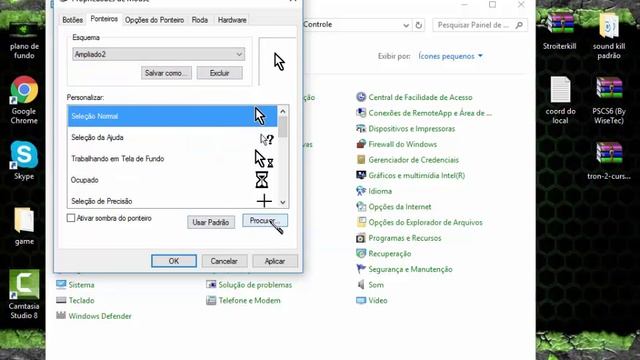Image resolution: width=640 pixels, height=360 pixels.
Task: Click the Procurar button
Action: pyautogui.click(x=265, y=221)
